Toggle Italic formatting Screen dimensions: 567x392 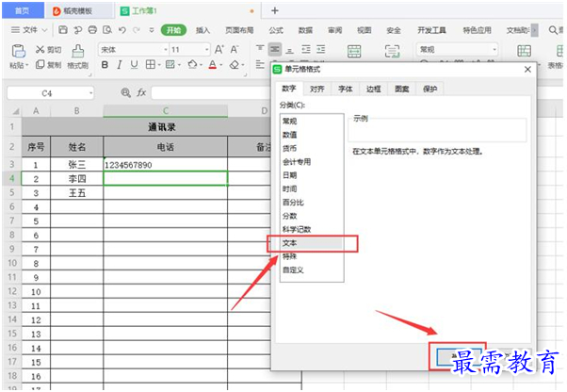[x=120, y=65]
